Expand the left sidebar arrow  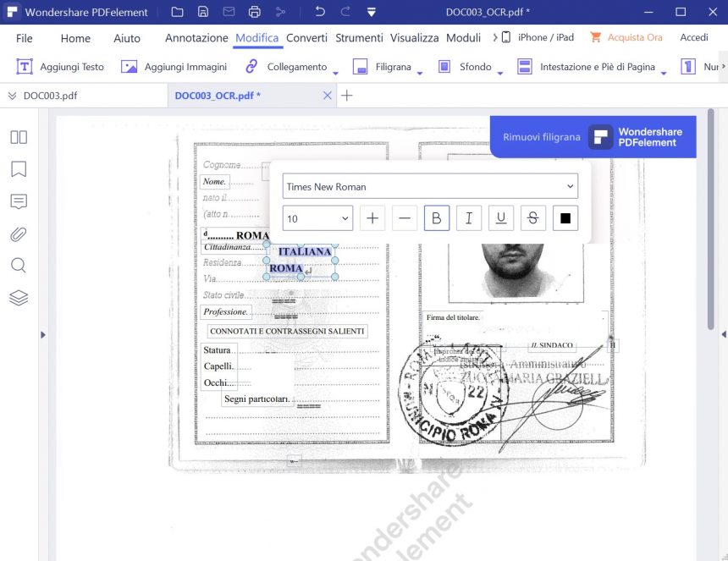click(x=42, y=334)
